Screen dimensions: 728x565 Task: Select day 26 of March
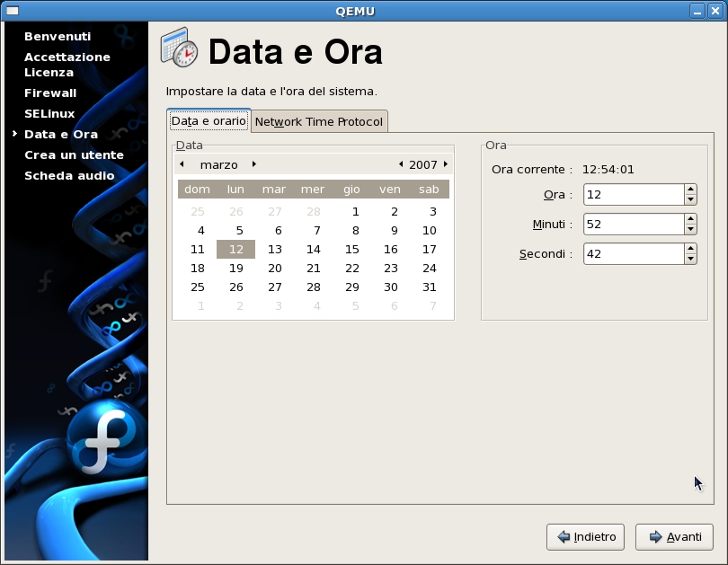point(235,287)
